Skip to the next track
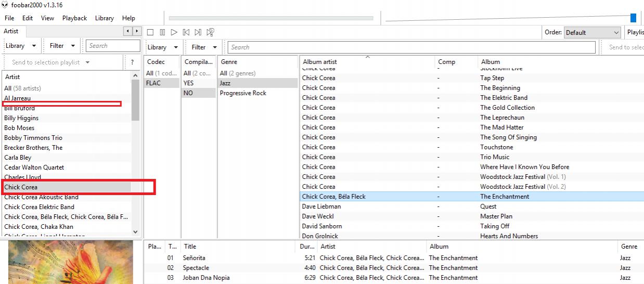 click(198, 32)
